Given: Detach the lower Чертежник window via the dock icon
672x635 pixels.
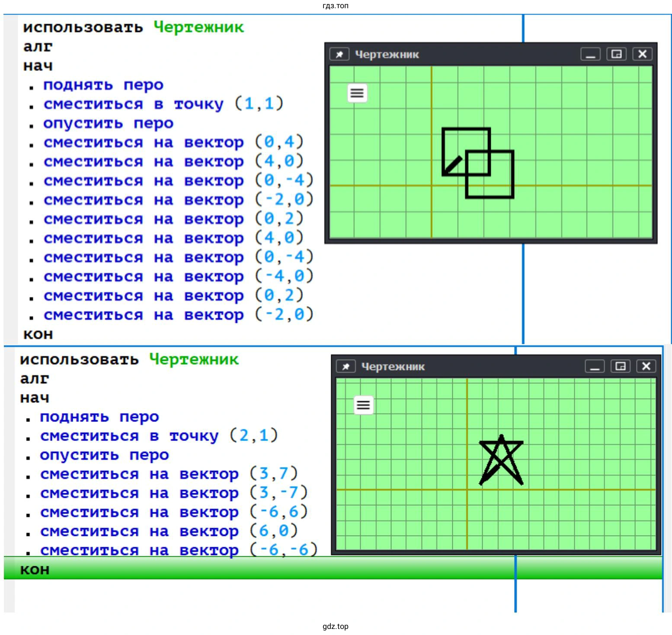Looking at the screenshot, I should point(621,366).
